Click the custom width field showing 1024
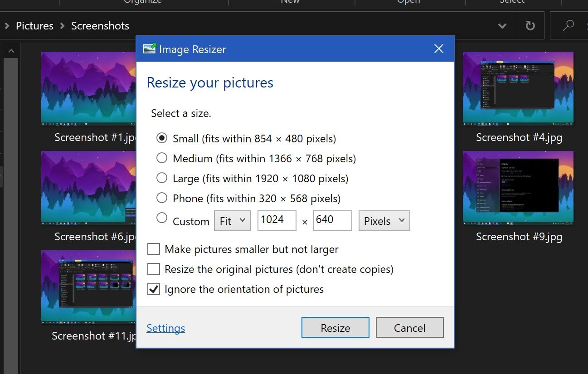The image size is (588, 374). tap(277, 220)
